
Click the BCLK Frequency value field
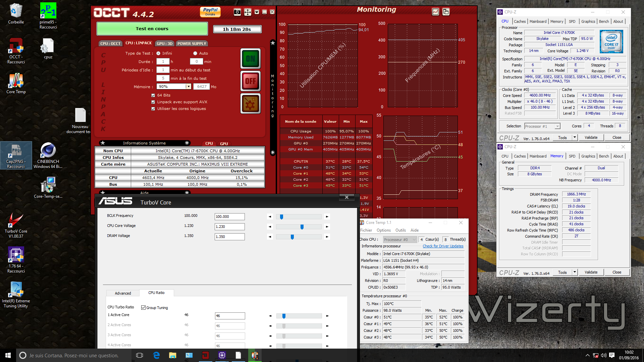point(230,217)
